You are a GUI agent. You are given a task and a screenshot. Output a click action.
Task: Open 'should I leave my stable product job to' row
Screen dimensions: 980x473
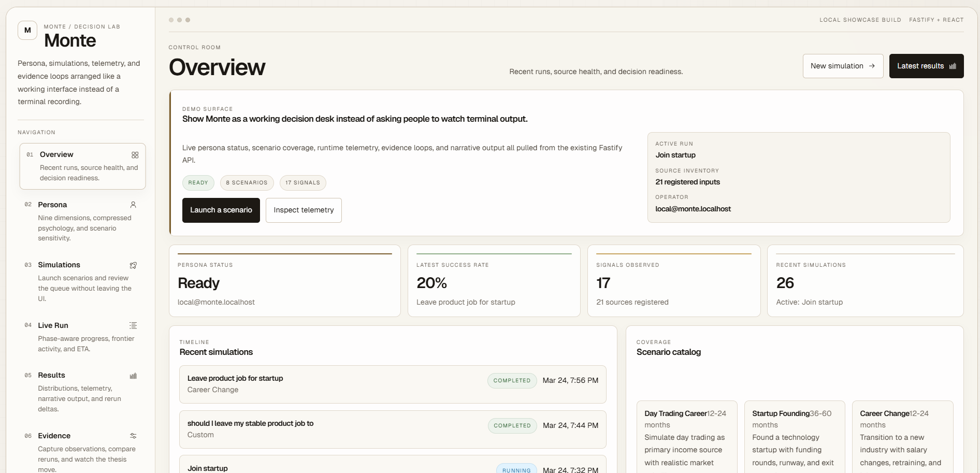point(393,429)
